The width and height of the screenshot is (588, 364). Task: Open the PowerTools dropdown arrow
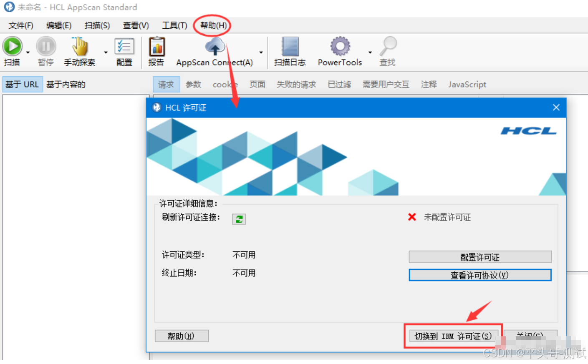[x=369, y=52]
